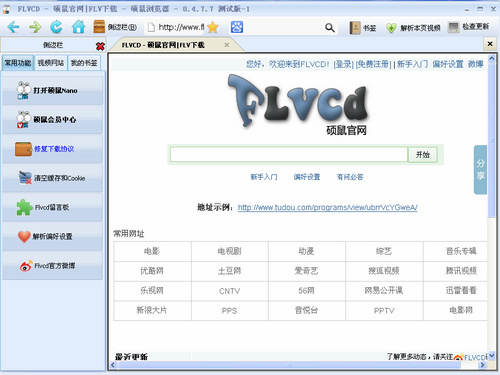Click the 开始 start button
This screenshot has width=500, height=375.
tap(422, 155)
